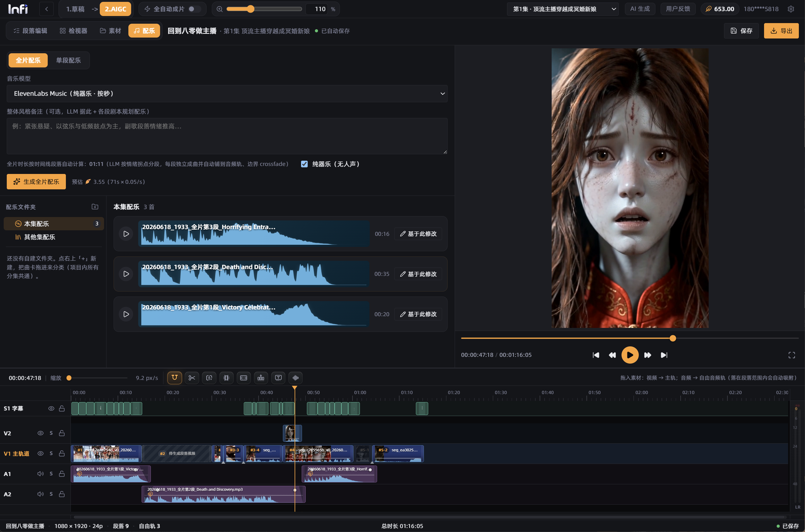The width and height of the screenshot is (805, 532).
Task: Rewind the preview playback
Action: [612, 355]
